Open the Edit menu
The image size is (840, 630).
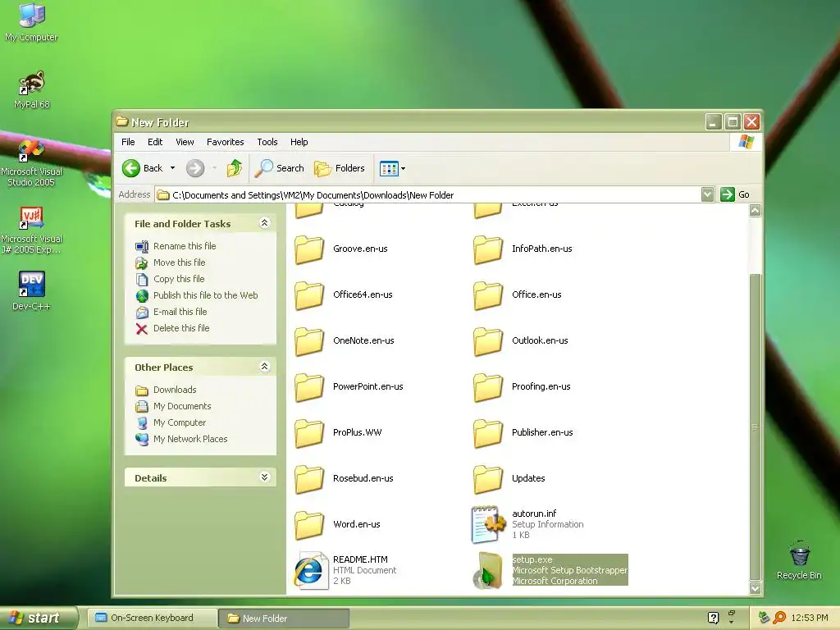[155, 142]
